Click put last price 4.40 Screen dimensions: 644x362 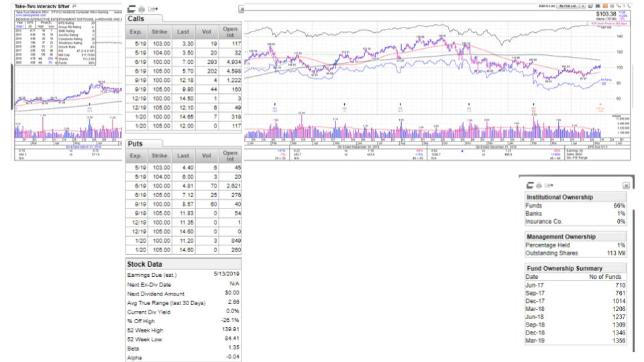coord(188,168)
